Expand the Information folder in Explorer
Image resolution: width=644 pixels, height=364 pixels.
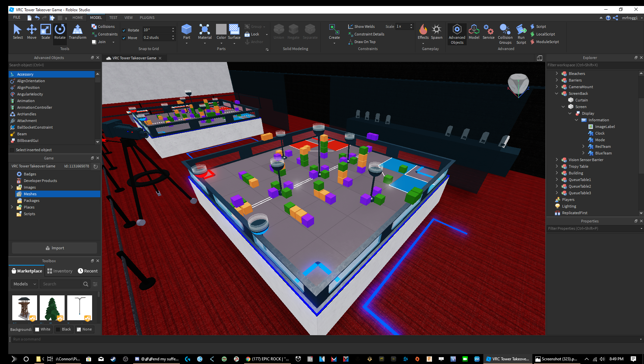(576, 120)
